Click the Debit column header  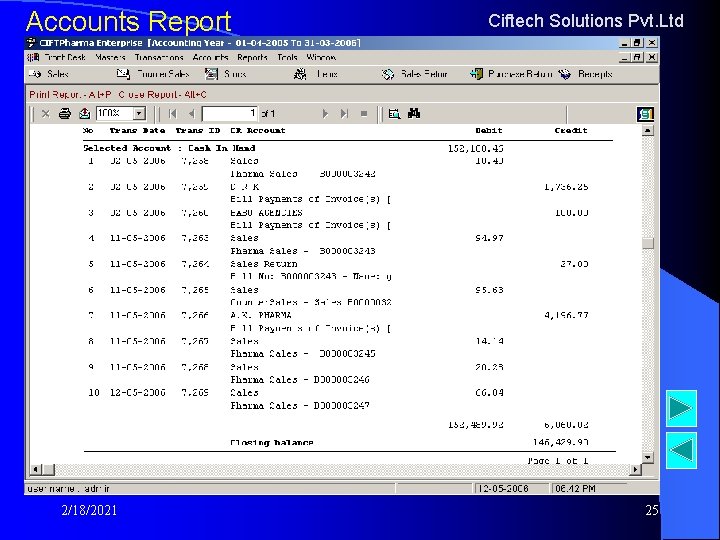489,130
